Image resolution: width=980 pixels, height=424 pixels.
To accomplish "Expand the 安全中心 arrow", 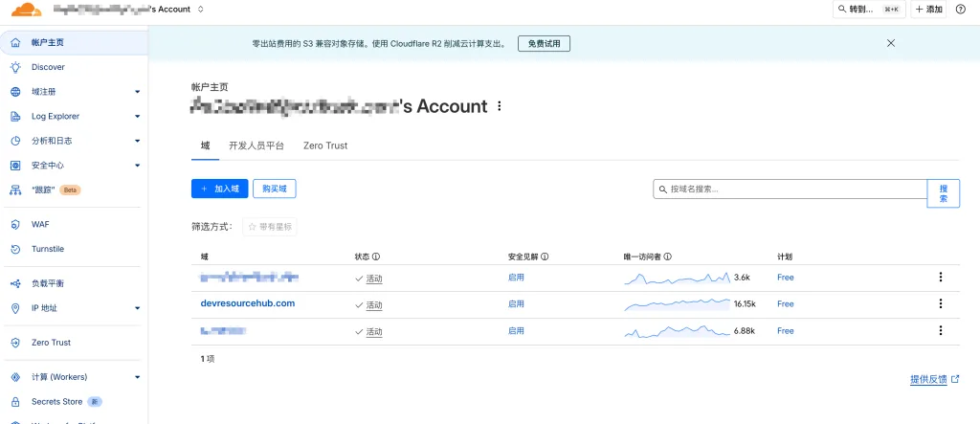I will point(138,166).
